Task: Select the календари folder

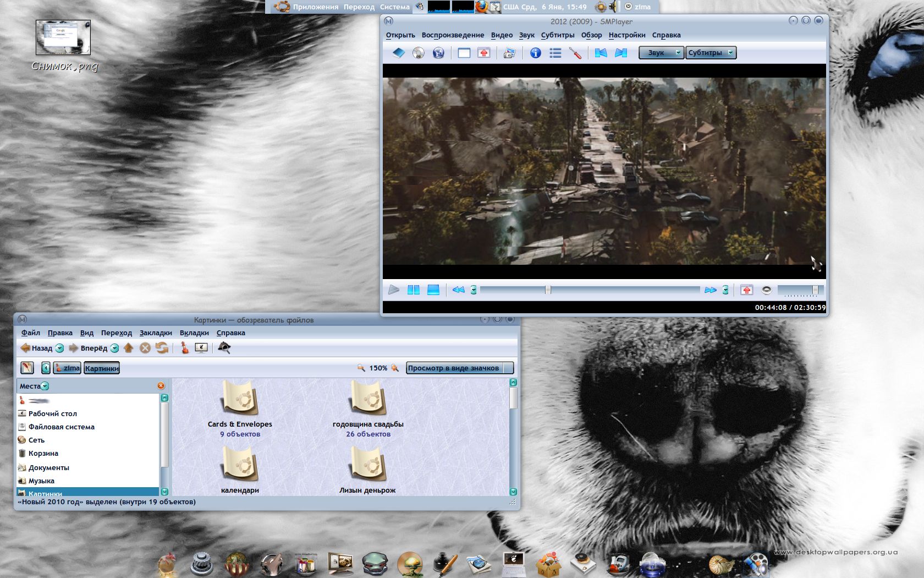Action: tap(240, 470)
